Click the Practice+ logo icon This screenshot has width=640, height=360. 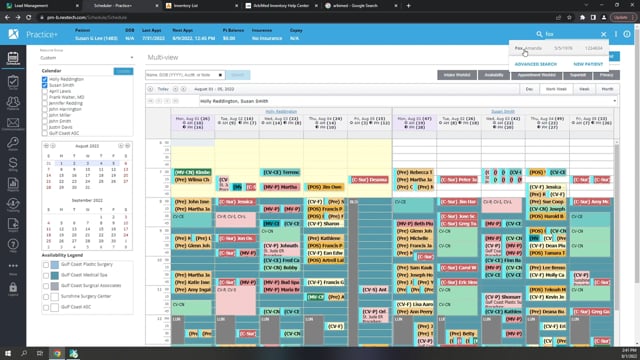point(13,34)
